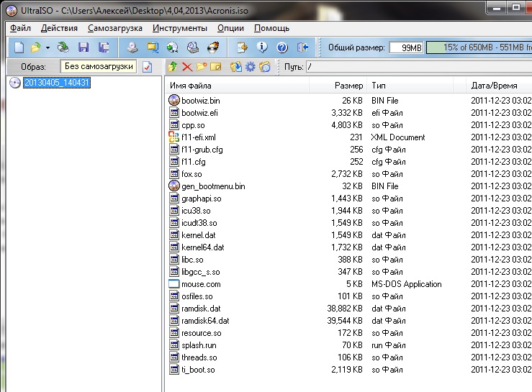532x392 pixels.
Task: Sort list by Имя файла column header
Action: tap(237, 86)
